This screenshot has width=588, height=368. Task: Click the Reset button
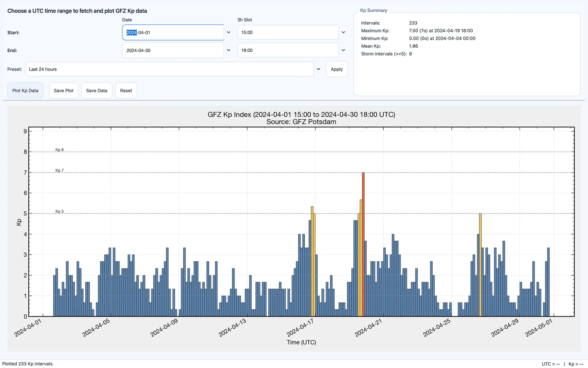(126, 91)
